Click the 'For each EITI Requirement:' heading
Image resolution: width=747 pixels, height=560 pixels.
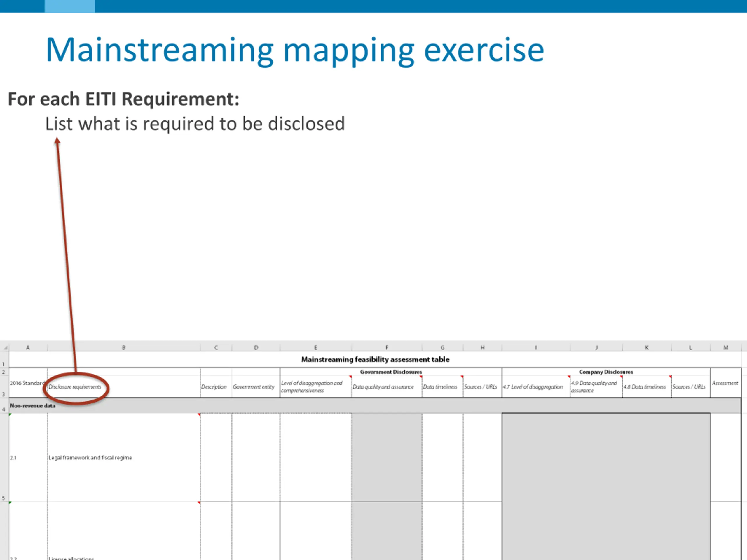point(124,99)
